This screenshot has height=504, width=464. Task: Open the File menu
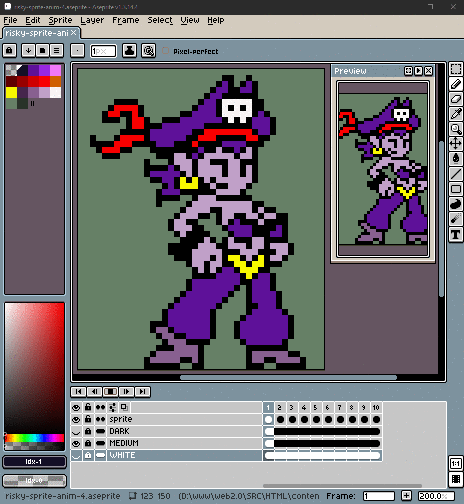tap(10, 20)
